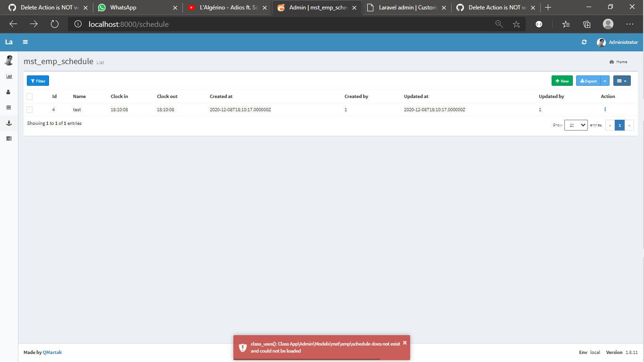Open the Show entries dropdown
The height and width of the screenshot is (362, 644).
coord(576,125)
